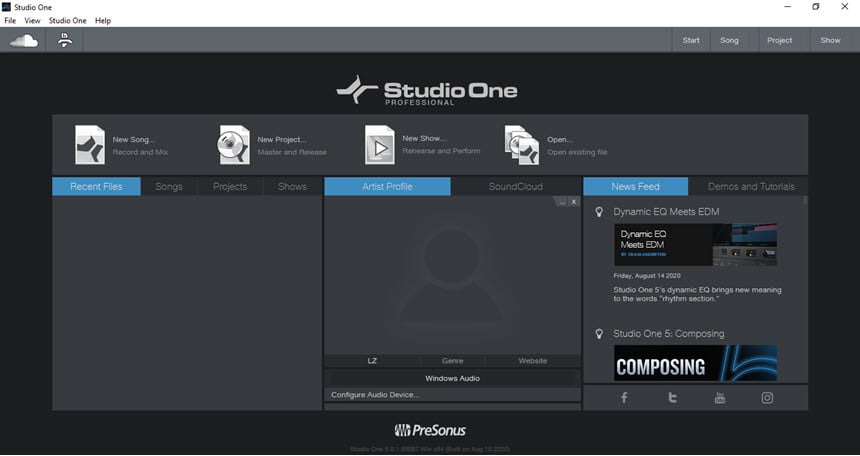
Task: Click the New Song... label
Action: pos(134,139)
